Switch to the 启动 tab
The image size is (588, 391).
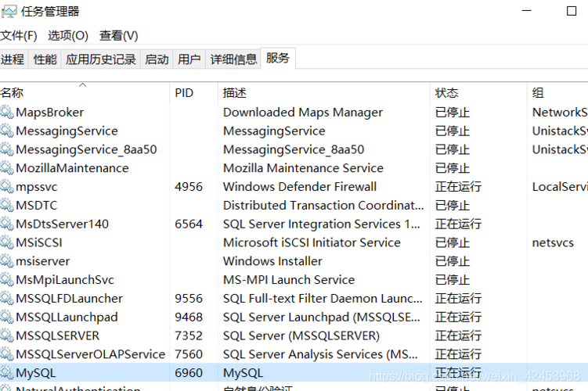click(x=157, y=59)
